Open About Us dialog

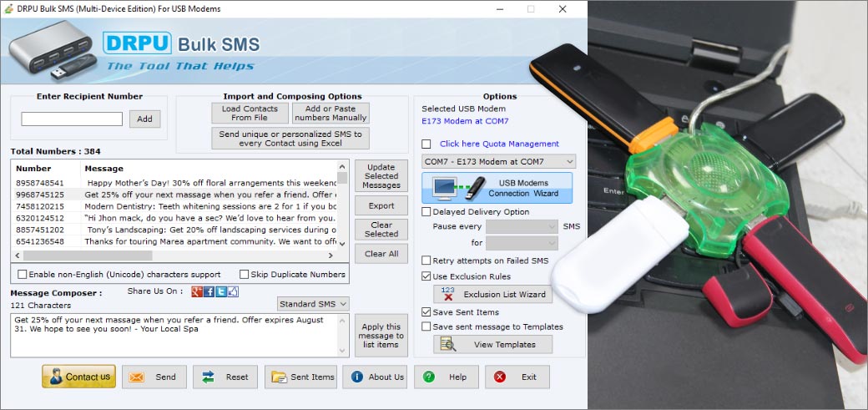[x=375, y=377]
